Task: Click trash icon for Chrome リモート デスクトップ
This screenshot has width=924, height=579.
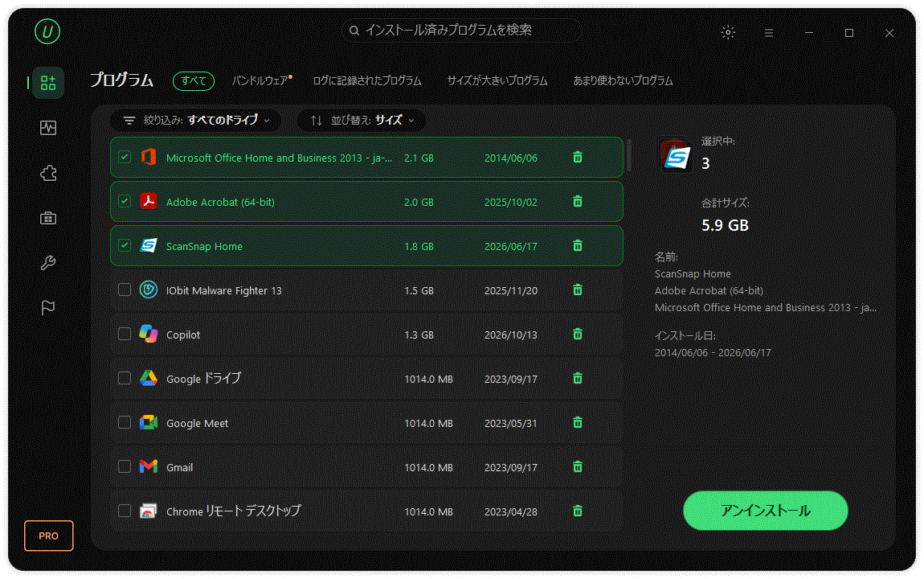Action: (578, 511)
